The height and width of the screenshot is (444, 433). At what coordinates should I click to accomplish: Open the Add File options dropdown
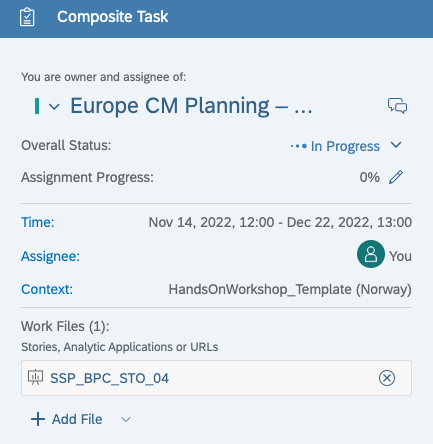coord(126,419)
